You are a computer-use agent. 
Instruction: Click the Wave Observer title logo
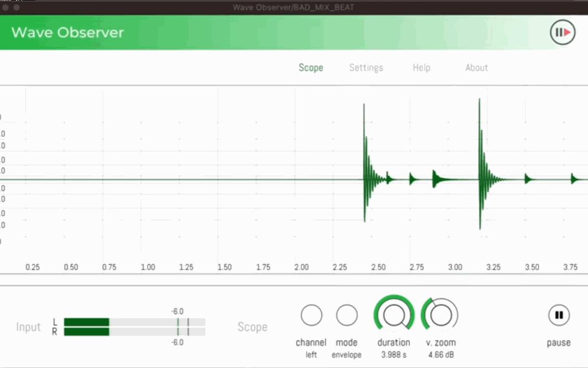[67, 33]
